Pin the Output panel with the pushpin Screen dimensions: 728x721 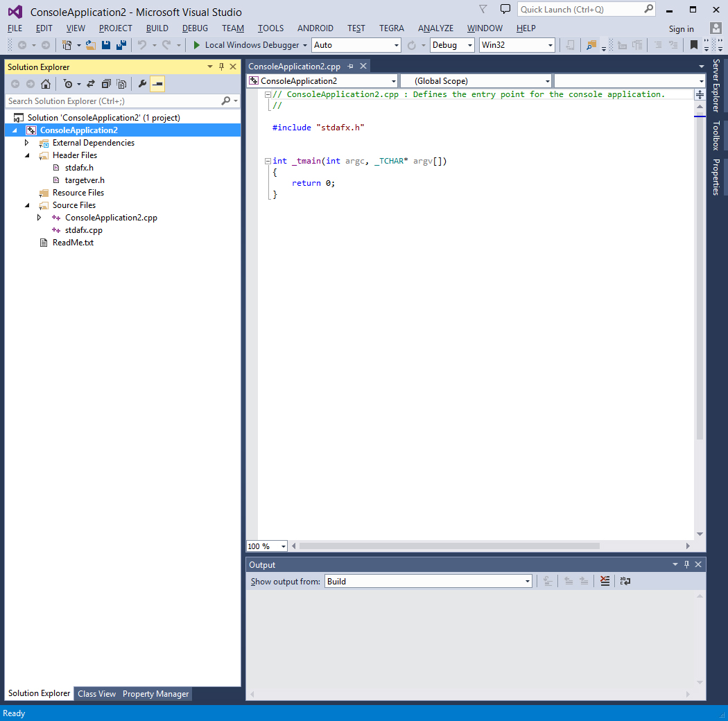tap(686, 564)
